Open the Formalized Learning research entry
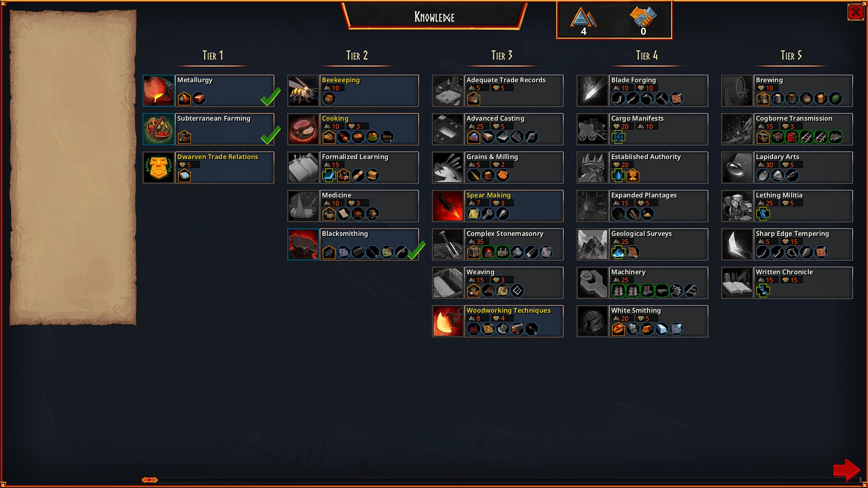Viewport: 868px width, 488px height. coord(353,168)
